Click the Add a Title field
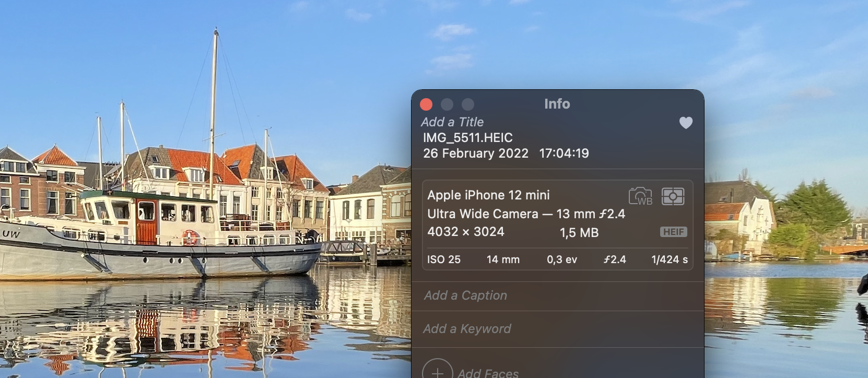Image resolution: width=868 pixels, height=378 pixels. [452, 122]
